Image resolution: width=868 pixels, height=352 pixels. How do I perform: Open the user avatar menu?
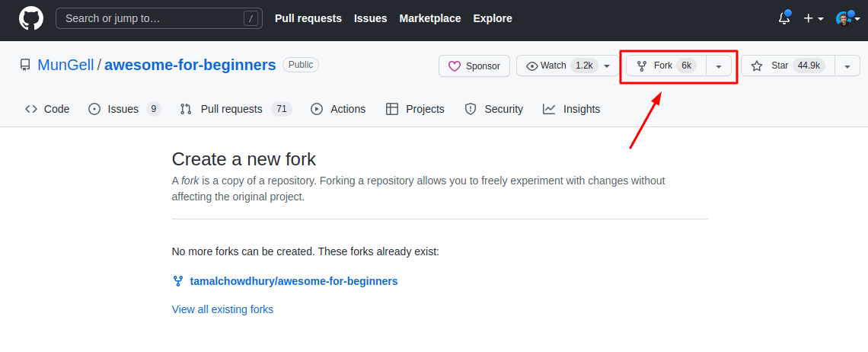point(847,18)
